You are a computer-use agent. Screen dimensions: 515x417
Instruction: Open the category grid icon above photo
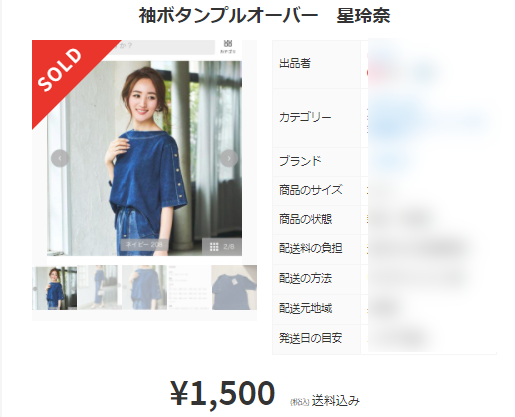tap(228, 46)
